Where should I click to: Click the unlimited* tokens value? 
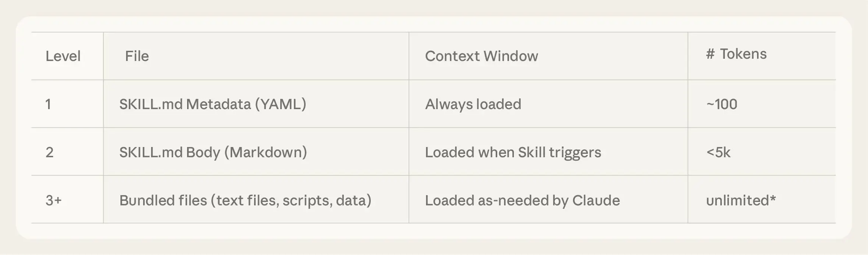pyautogui.click(x=741, y=200)
